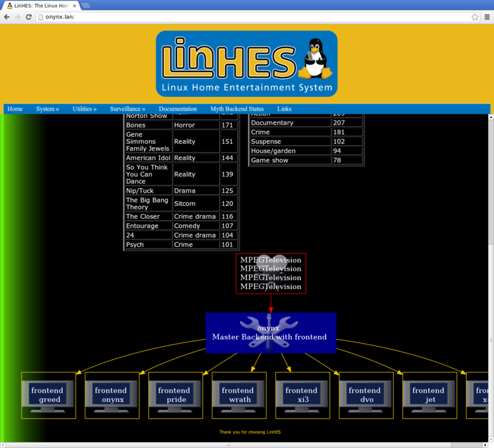Click So You Think You Can Dance

tap(148, 175)
